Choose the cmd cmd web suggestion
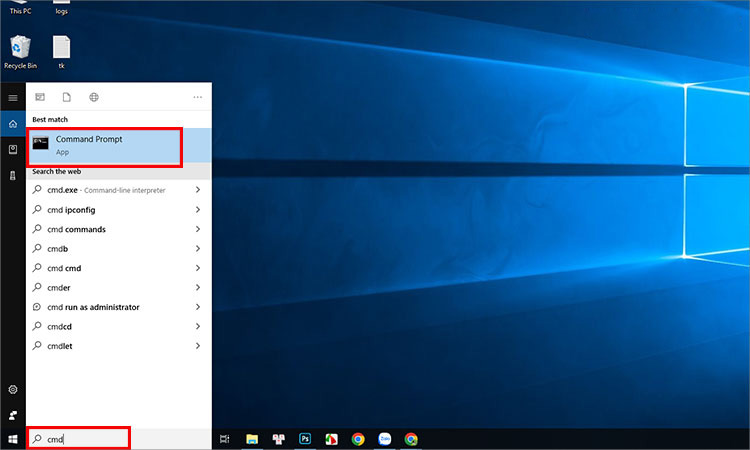750x450 pixels. [119, 268]
